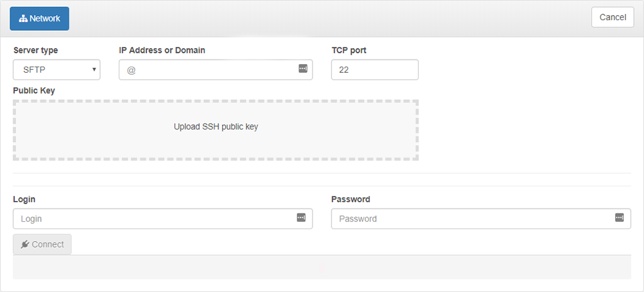Click the Server type label
Screen dimensions: 644x292
click(x=35, y=50)
